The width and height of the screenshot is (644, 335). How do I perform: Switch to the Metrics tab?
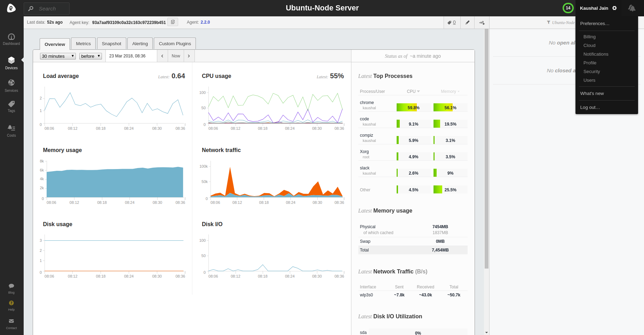coord(84,44)
